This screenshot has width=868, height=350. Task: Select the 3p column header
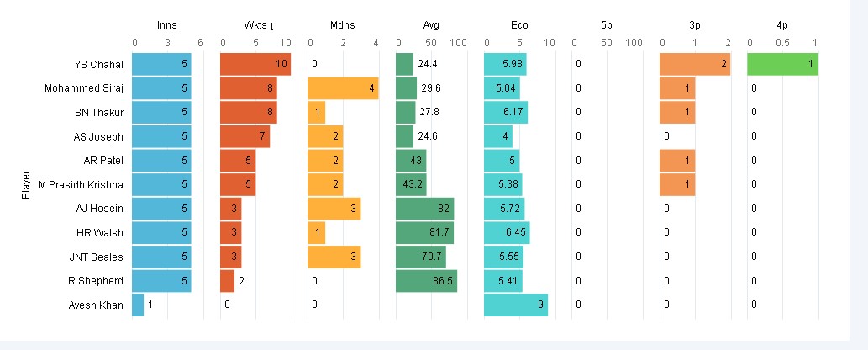[695, 25]
